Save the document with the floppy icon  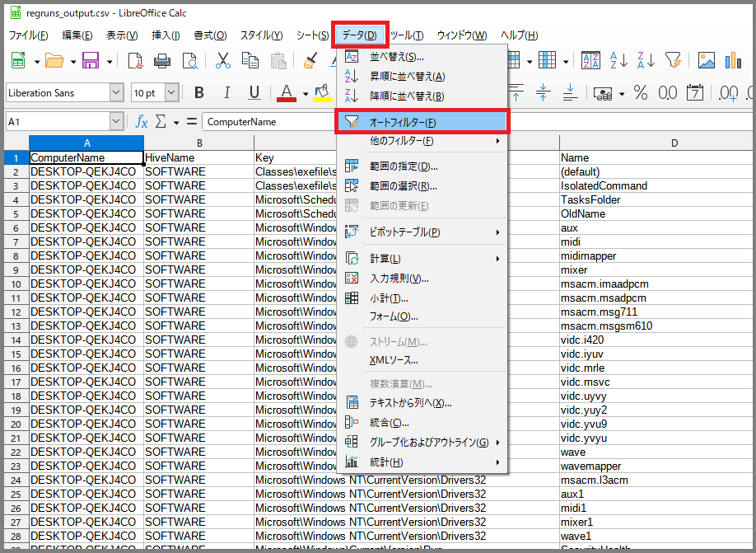pos(91,61)
